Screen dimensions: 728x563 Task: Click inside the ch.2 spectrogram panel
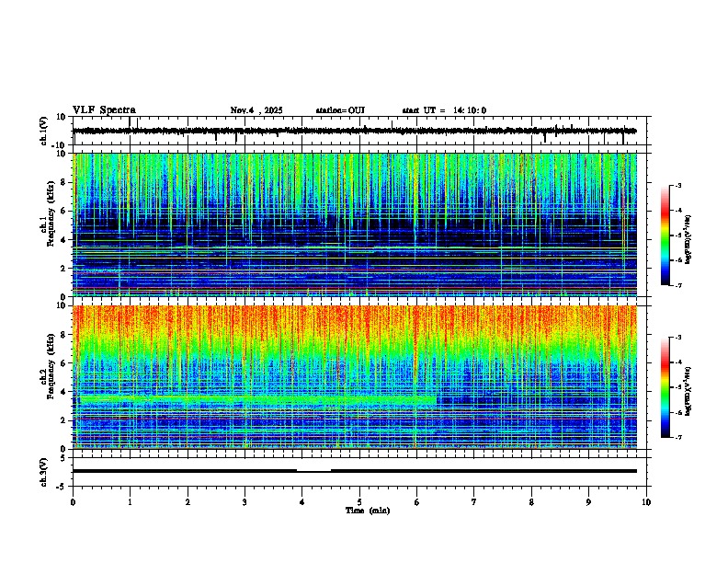[355, 377]
